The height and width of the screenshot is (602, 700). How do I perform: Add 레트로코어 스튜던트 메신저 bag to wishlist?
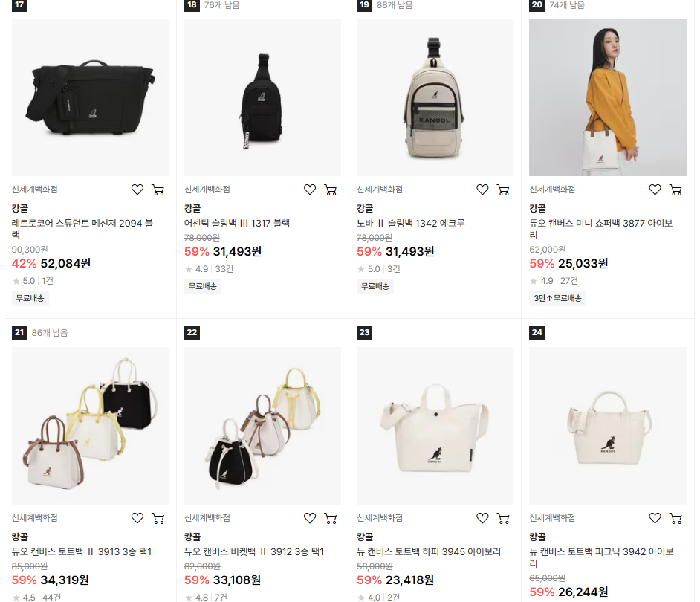[137, 190]
